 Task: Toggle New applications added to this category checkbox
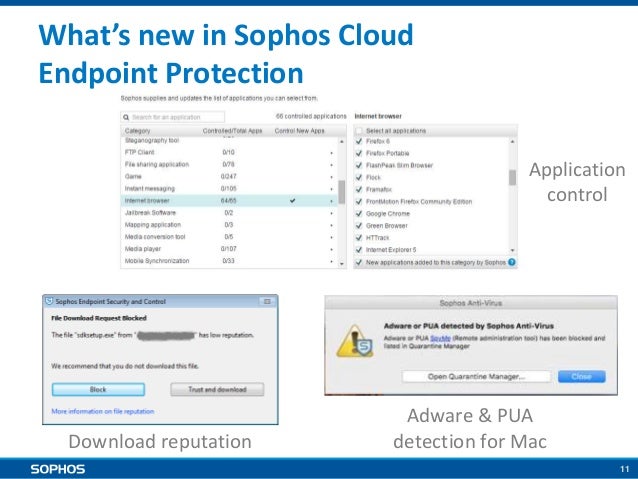pos(359,262)
